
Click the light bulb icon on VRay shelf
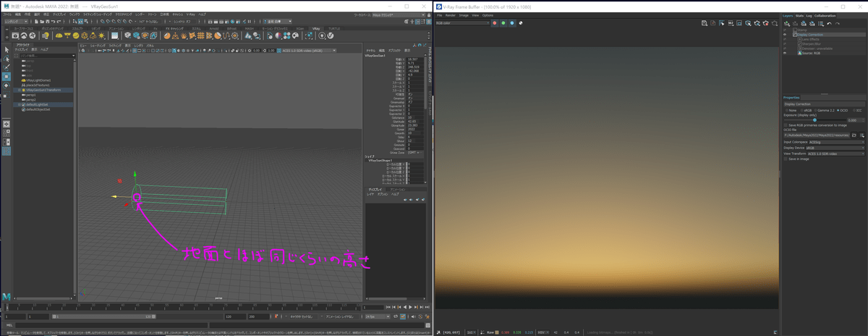46,35
